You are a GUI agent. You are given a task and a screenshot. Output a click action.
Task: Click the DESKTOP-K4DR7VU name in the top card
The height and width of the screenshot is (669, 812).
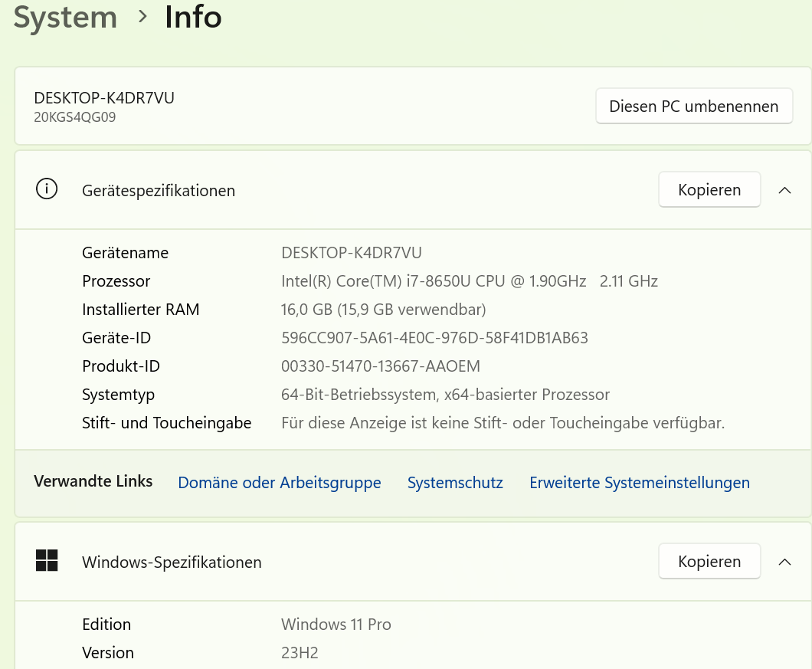tap(104, 98)
